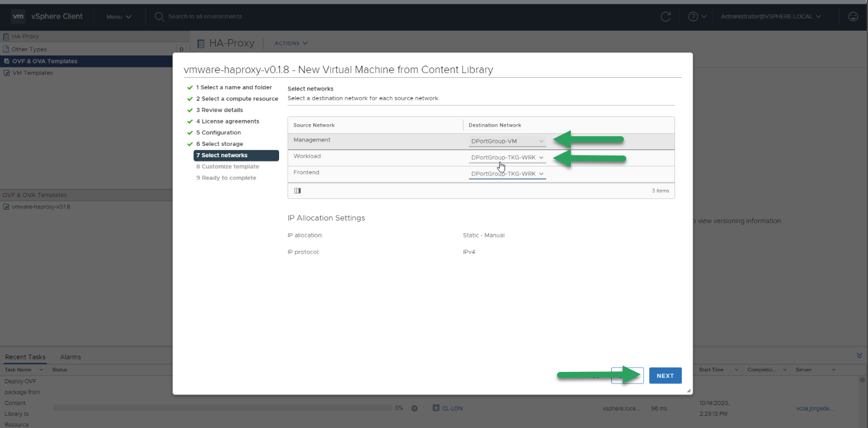The height and width of the screenshot is (428, 868).
Task: Go to step 3 Review details
Action: tap(219, 110)
